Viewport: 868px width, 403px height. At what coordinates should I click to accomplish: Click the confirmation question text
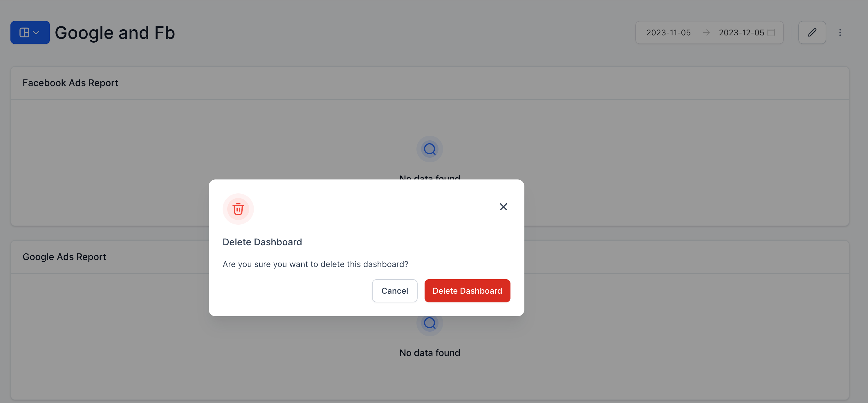tap(315, 264)
